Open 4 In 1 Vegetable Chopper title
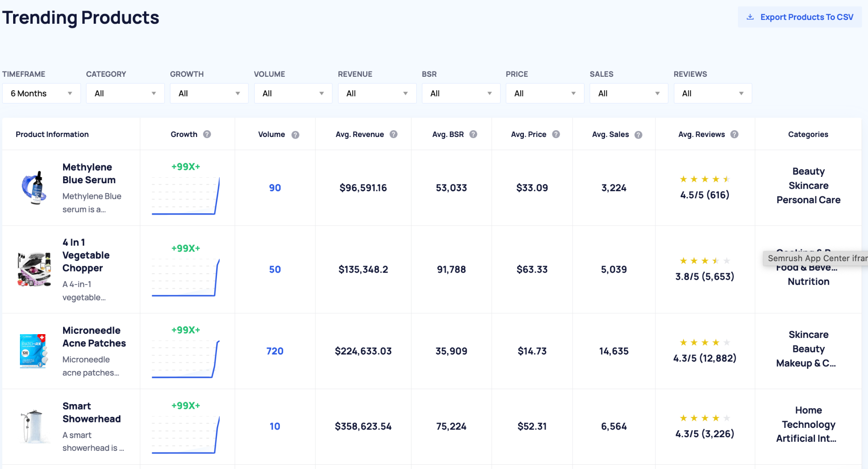 coord(86,255)
